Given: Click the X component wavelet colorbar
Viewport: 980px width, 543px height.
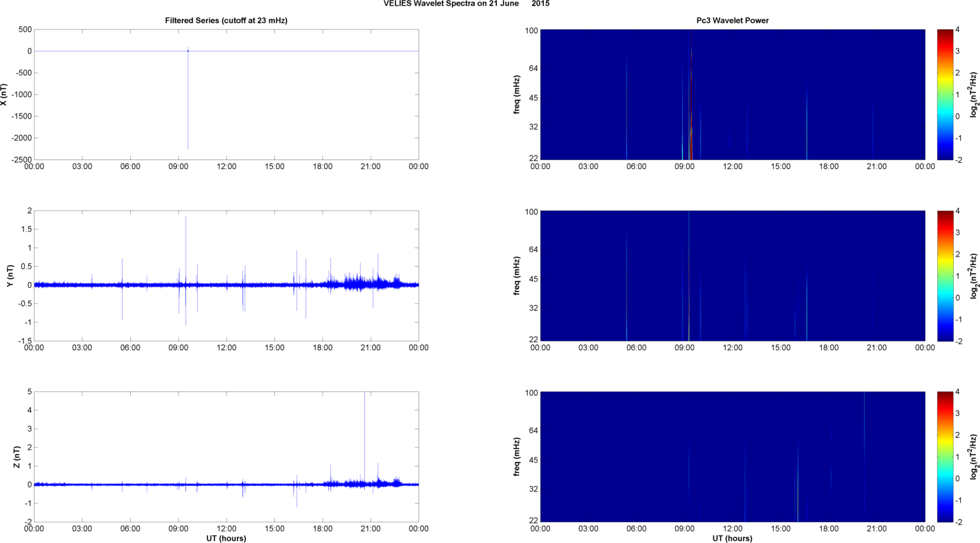Looking at the screenshot, I should pos(945,94).
